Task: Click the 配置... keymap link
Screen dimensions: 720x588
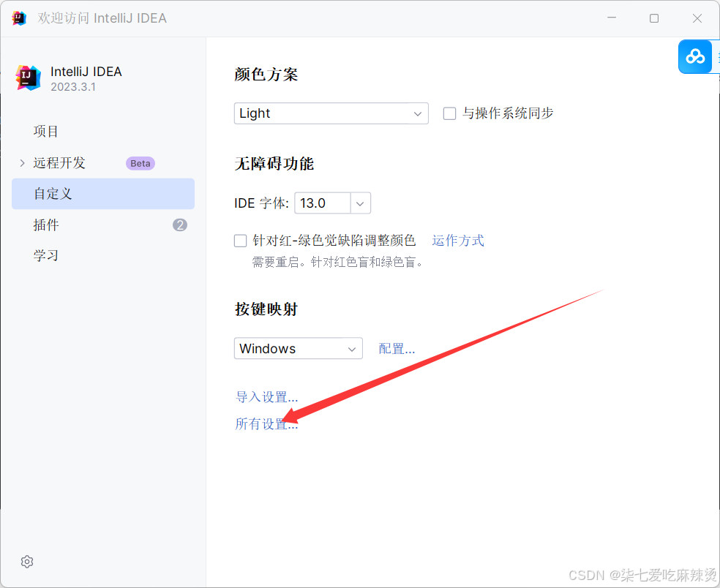Action: pyautogui.click(x=397, y=349)
